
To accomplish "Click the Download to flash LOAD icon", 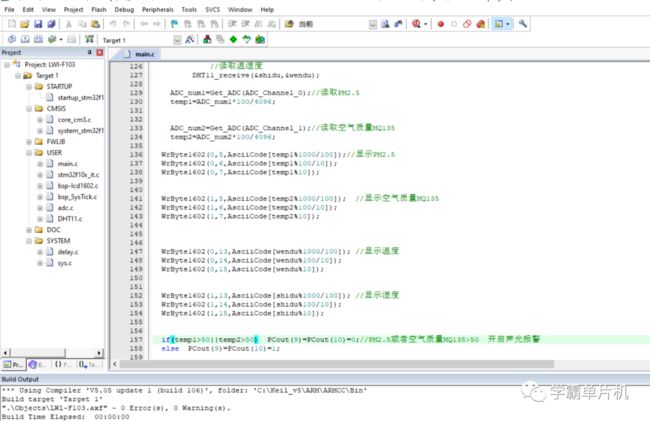I will pos(89,39).
